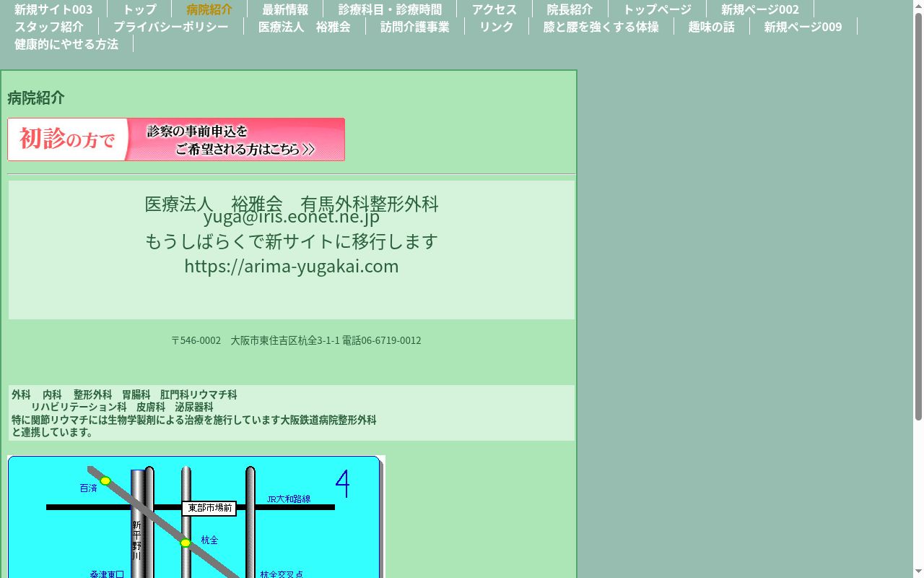Open 健康的にやせる方法 page
The width and height of the screenshot is (924, 578).
click(x=66, y=44)
